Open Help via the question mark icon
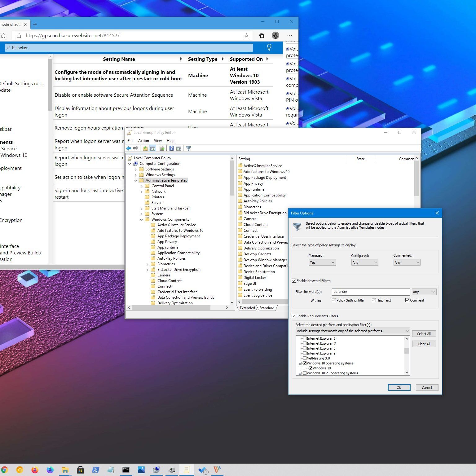Screen dimensions: 476x476 click(x=171, y=148)
